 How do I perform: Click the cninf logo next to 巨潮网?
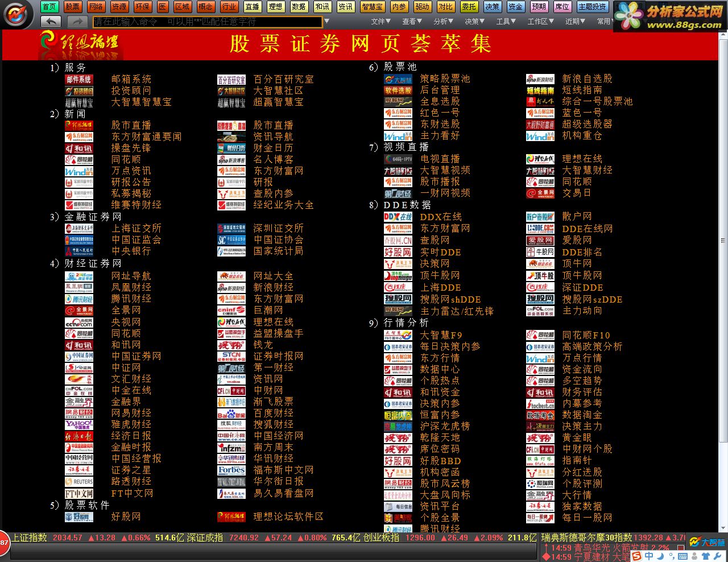231,311
